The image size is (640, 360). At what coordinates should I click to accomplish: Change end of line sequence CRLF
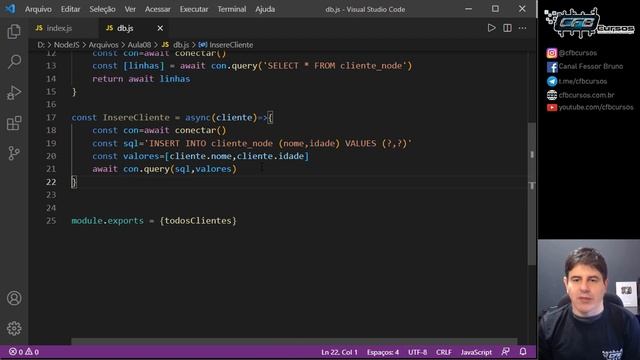tap(444, 352)
